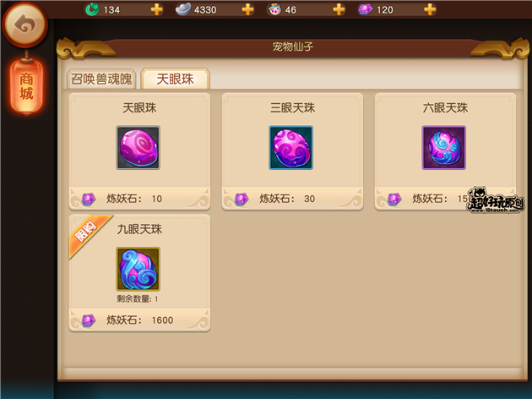
Task: Tap the 限购 limited ribbon badge
Action: pos(88,234)
